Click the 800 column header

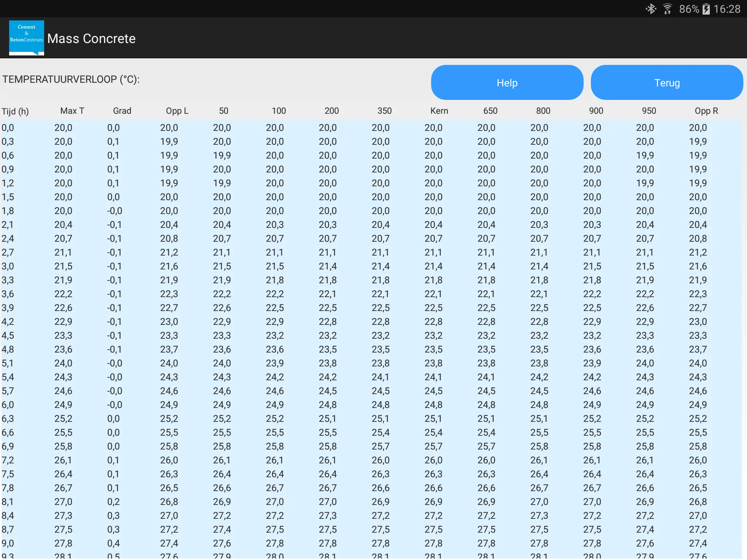[543, 111]
